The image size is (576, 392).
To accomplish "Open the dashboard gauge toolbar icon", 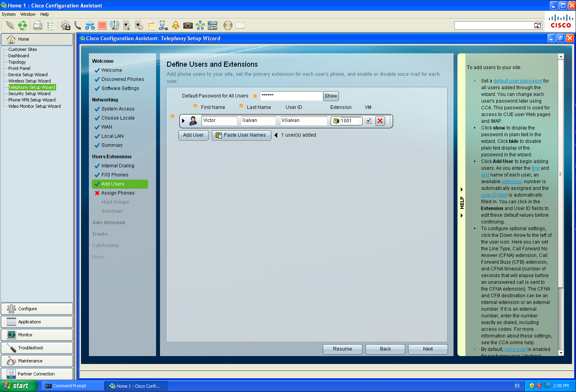I will [x=188, y=26].
